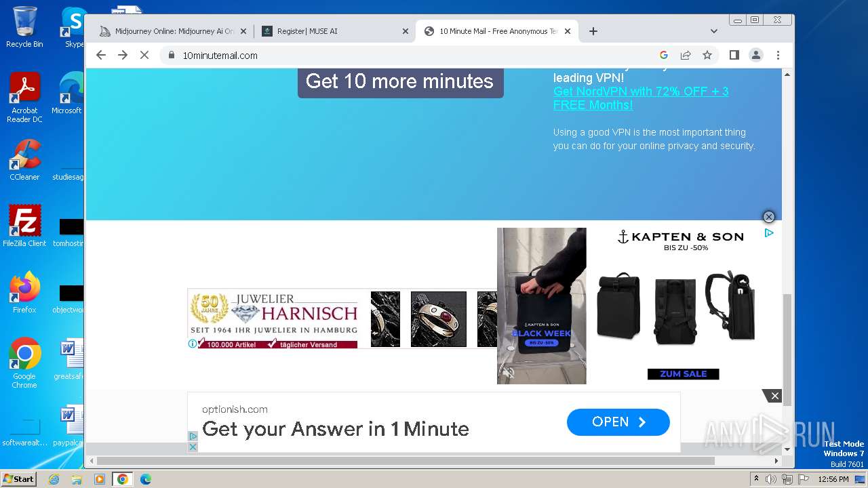
Task: Click the ad info triangle icon
Action: [193, 436]
